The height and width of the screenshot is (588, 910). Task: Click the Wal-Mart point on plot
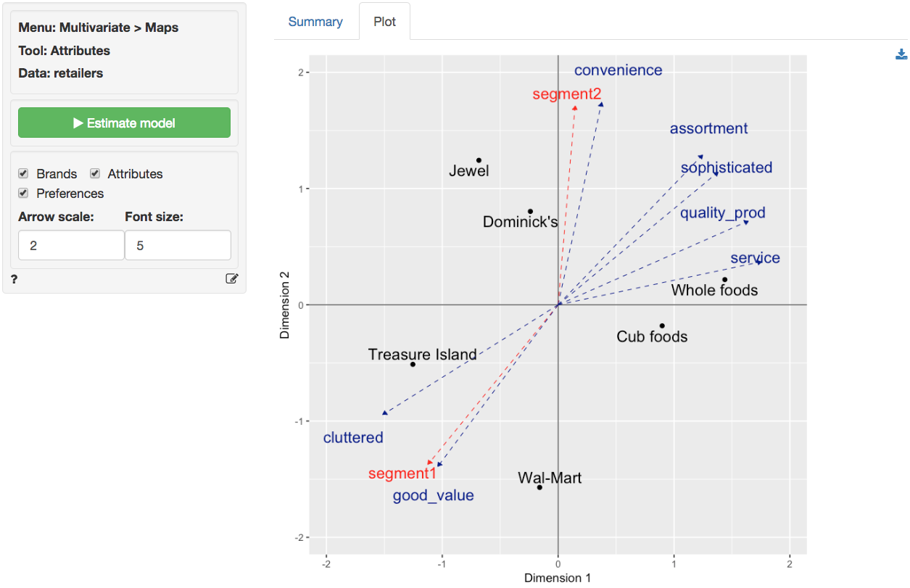coord(539,487)
